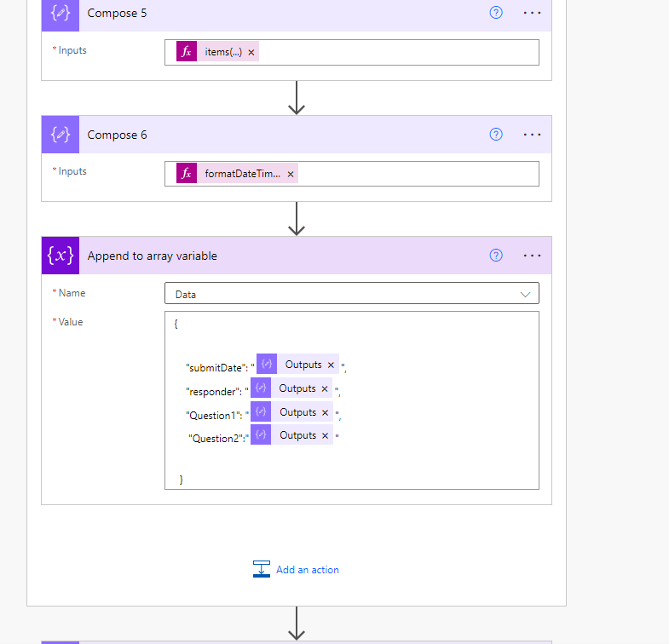Click the "submitDate" key text
Viewport: 669px width, 644px height.
(216, 368)
